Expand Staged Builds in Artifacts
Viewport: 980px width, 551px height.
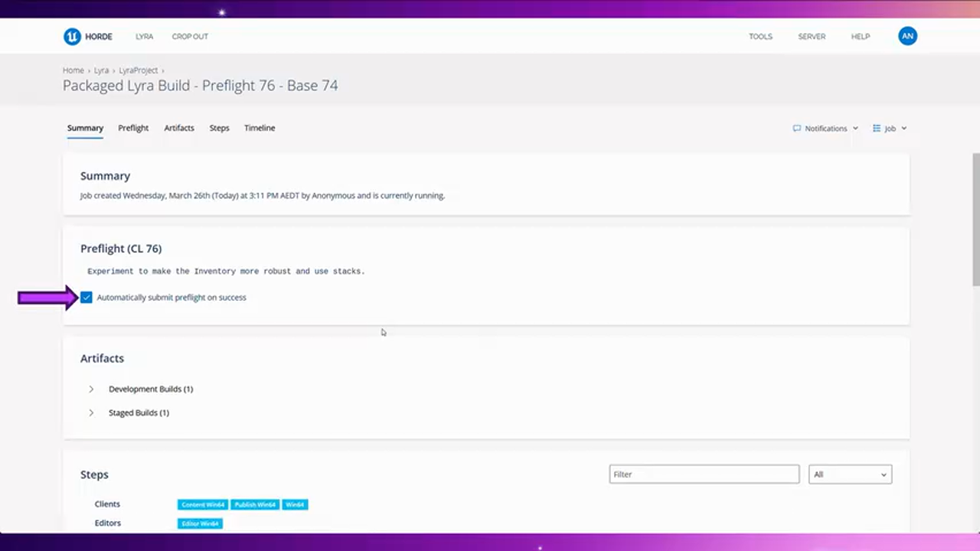[x=91, y=412]
